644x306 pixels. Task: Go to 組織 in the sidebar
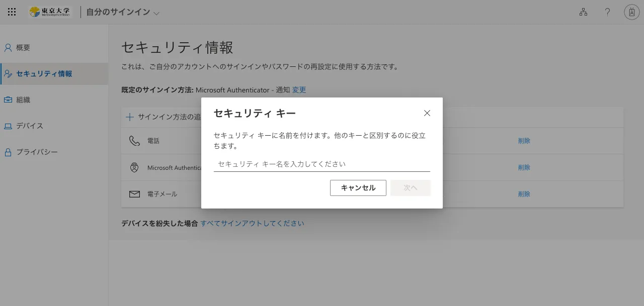click(23, 100)
